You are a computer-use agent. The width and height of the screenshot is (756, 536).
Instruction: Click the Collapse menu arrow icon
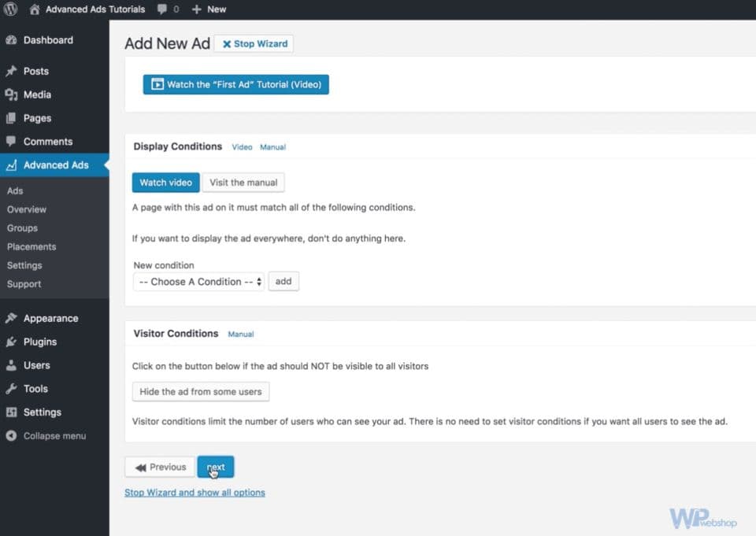coord(11,436)
